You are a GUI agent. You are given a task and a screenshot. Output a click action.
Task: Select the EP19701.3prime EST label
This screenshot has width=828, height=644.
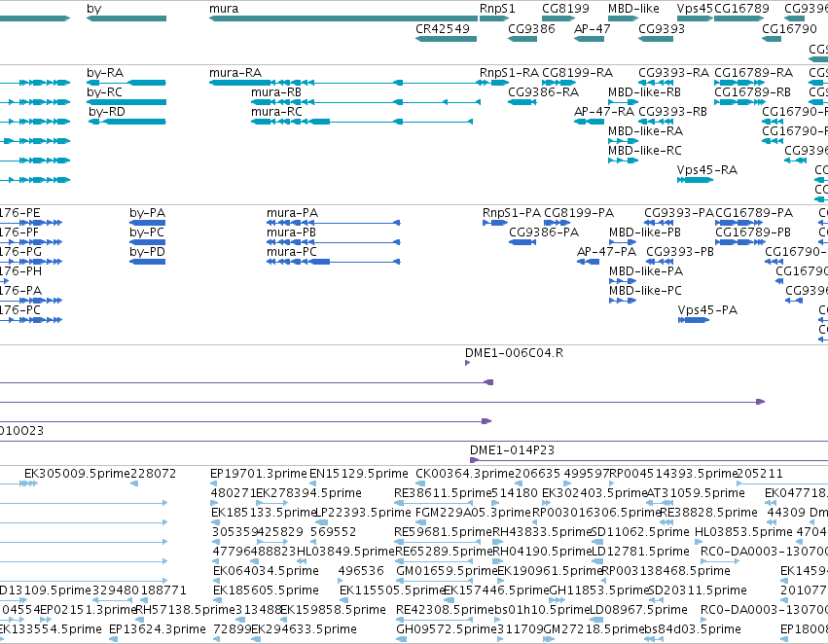(x=258, y=474)
